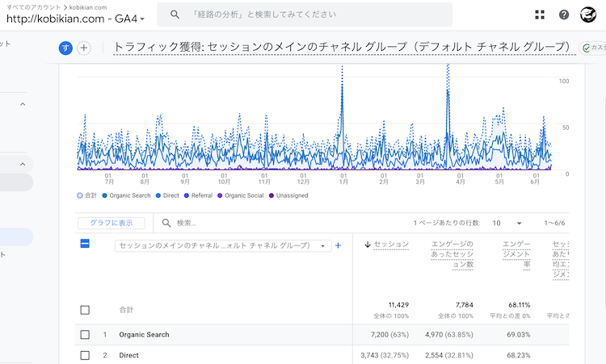This screenshot has width=606, height=364.
Task: Click the 1〜6/6 pagination text
Action: pos(554,223)
